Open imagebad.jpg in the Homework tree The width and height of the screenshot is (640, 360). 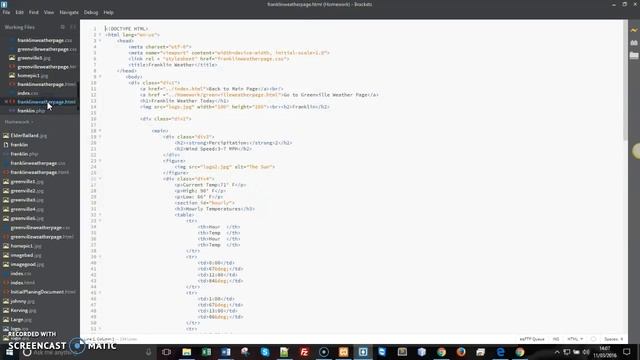click(26, 255)
